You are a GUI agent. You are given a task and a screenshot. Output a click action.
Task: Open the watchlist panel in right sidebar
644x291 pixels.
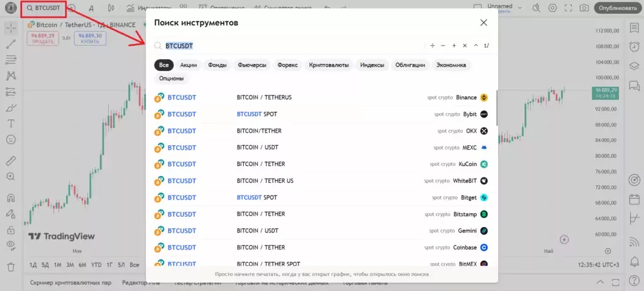(x=634, y=28)
